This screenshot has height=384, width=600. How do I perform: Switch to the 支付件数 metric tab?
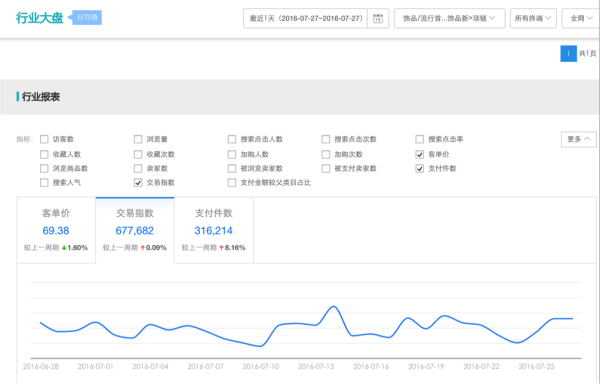tap(214, 230)
